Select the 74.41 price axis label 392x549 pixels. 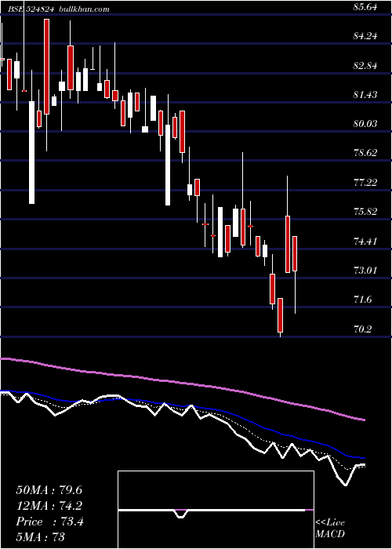[x=365, y=241]
